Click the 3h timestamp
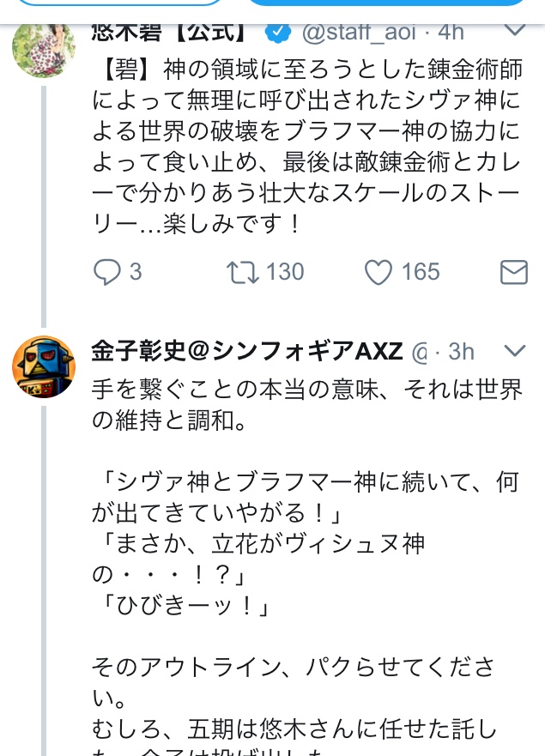Viewport: 545px width, 756px height. 461,352
